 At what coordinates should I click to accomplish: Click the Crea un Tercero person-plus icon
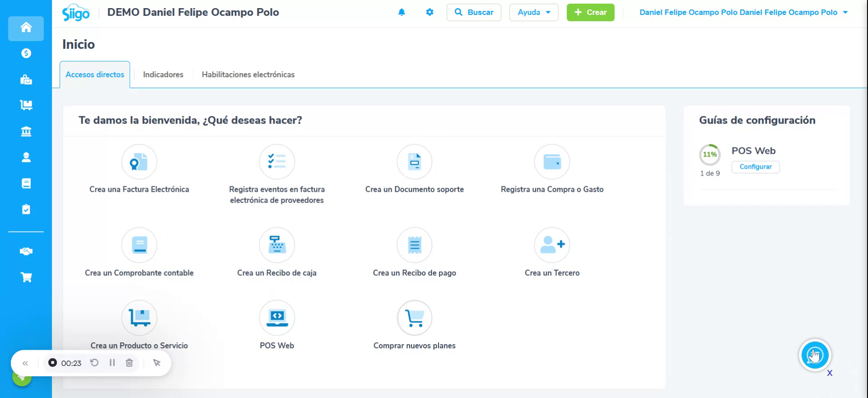pos(552,245)
